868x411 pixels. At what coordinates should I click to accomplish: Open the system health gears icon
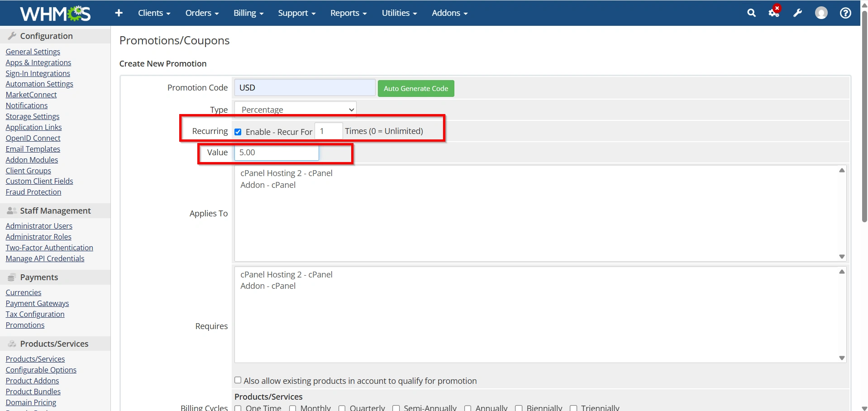point(774,12)
